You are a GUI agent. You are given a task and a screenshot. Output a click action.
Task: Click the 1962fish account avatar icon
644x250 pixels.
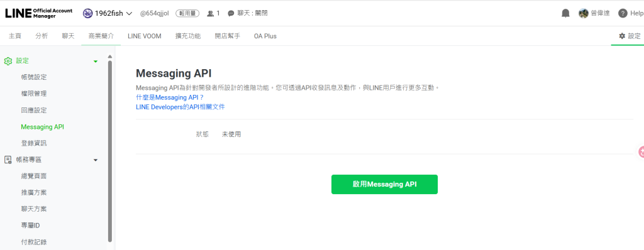click(87, 13)
